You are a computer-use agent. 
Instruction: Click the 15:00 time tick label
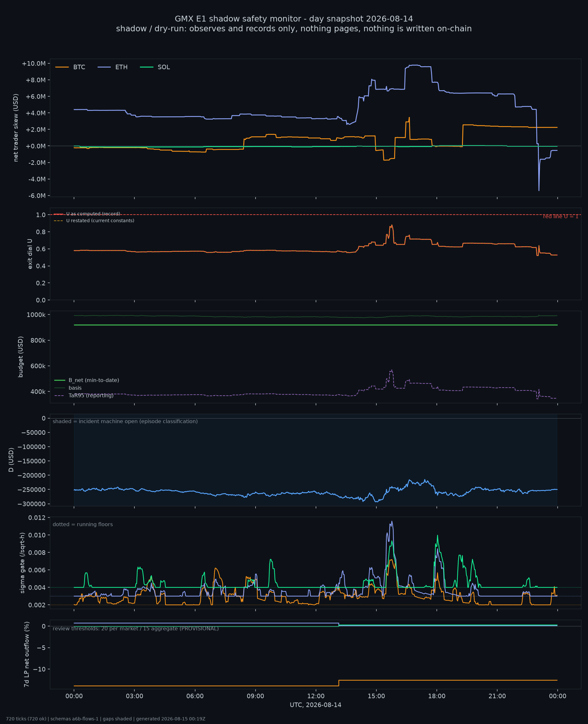(x=376, y=696)
